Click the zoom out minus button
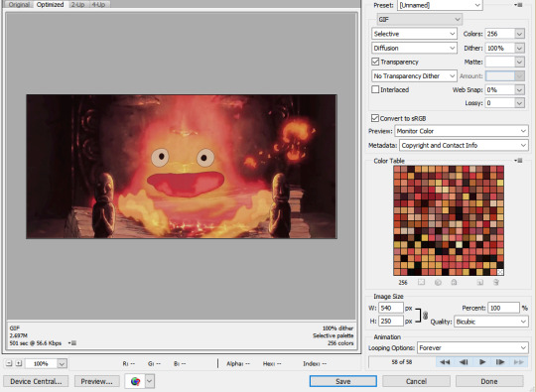Screen dimensions: 536x392 coord(9,363)
